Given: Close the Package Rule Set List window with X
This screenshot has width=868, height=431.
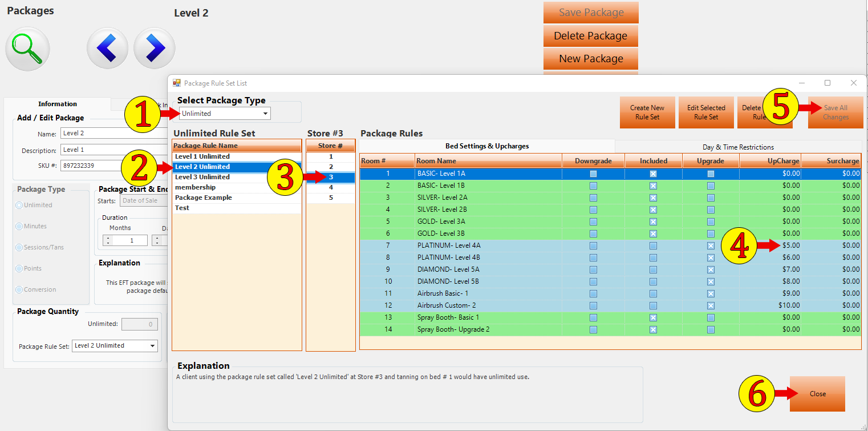Looking at the screenshot, I should coord(854,83).
